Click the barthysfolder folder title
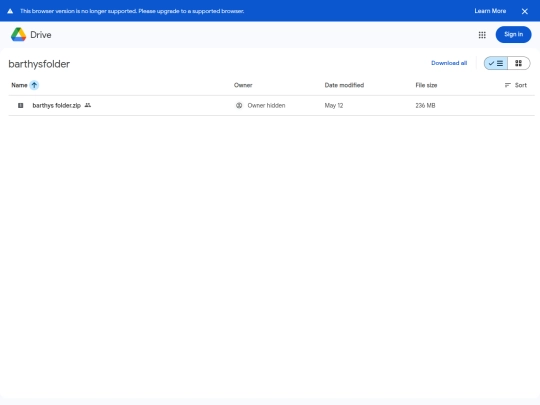540x405 pixels. click(39, 64)
